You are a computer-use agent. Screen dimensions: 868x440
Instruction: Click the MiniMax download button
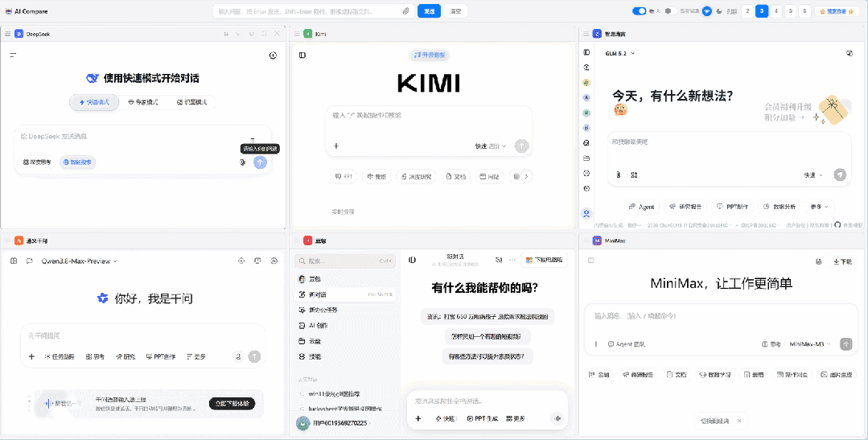[842, 261]
